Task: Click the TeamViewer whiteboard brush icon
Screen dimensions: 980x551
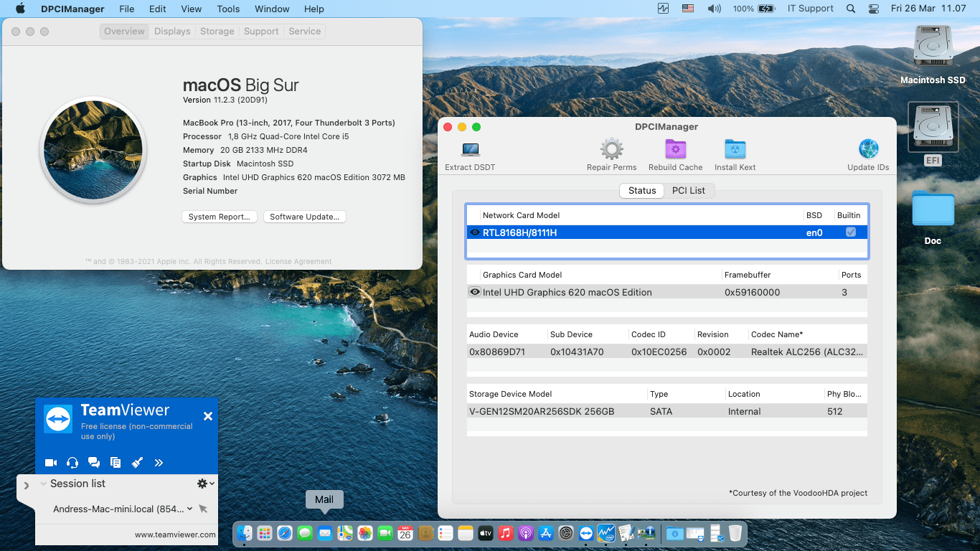Action: coord(137,463)
